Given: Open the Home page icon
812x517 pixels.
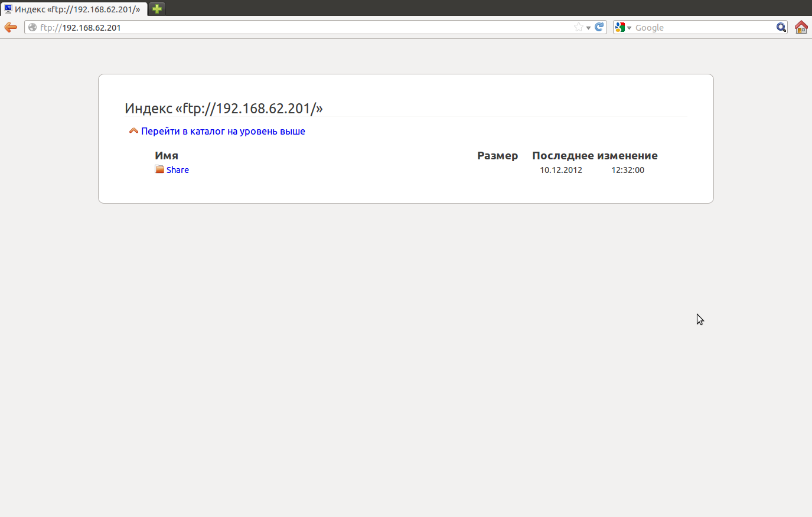Looking at the screenshot, I should pyautogui.click(x=801, y=27).
